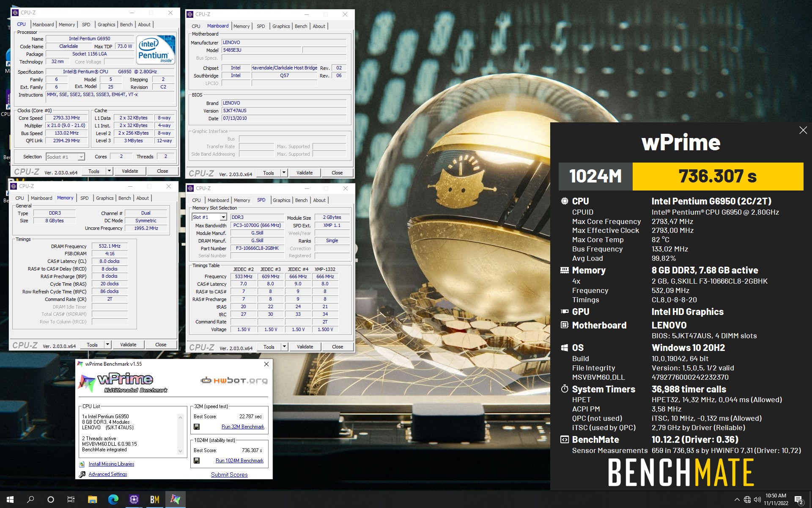Run 32M Benchmark link
The width and height of the screenshot is (812, 508).
click(243, 427)
